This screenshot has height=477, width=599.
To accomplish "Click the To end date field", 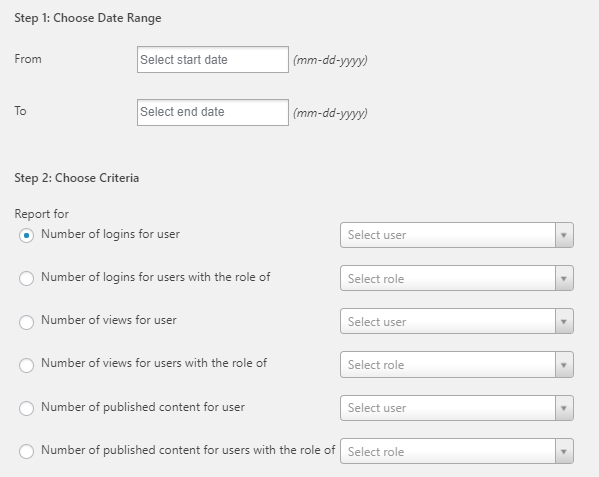I will pos(213,112).
